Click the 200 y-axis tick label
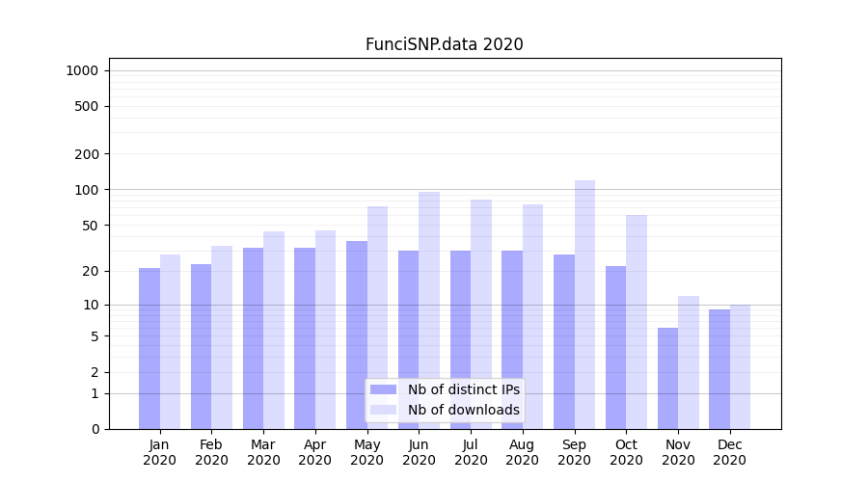Viewport: 868px width, 482px height. point(88,154)
